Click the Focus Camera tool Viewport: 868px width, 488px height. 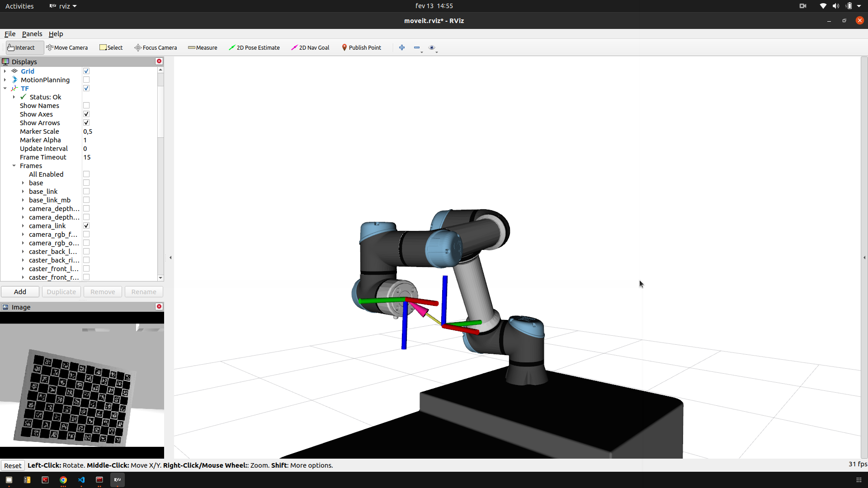(156, 47)
